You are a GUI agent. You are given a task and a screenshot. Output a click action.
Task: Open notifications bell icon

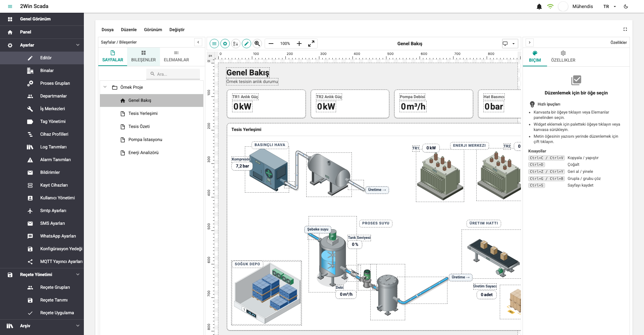[x=539, y=6]
